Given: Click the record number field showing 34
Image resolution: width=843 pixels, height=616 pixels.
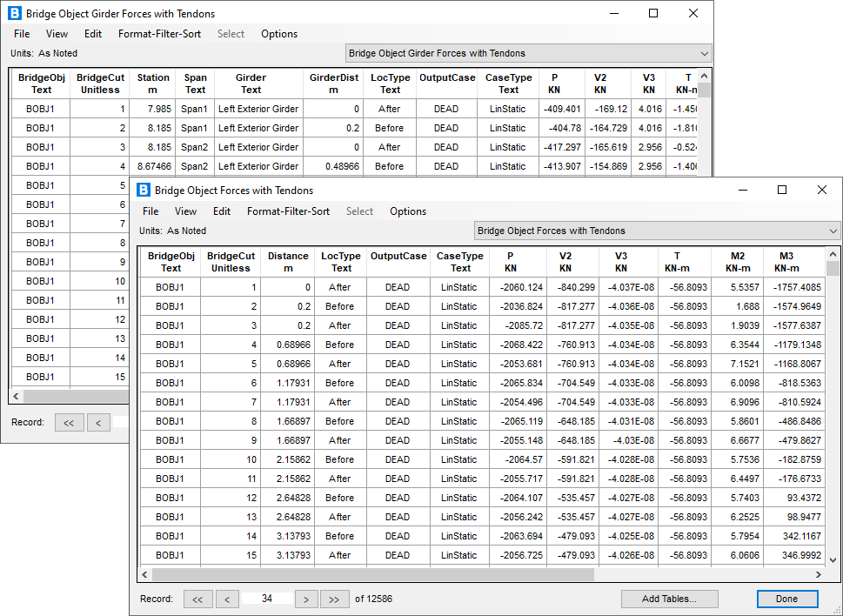Looking at the screenshot, I should pos(267,599).
